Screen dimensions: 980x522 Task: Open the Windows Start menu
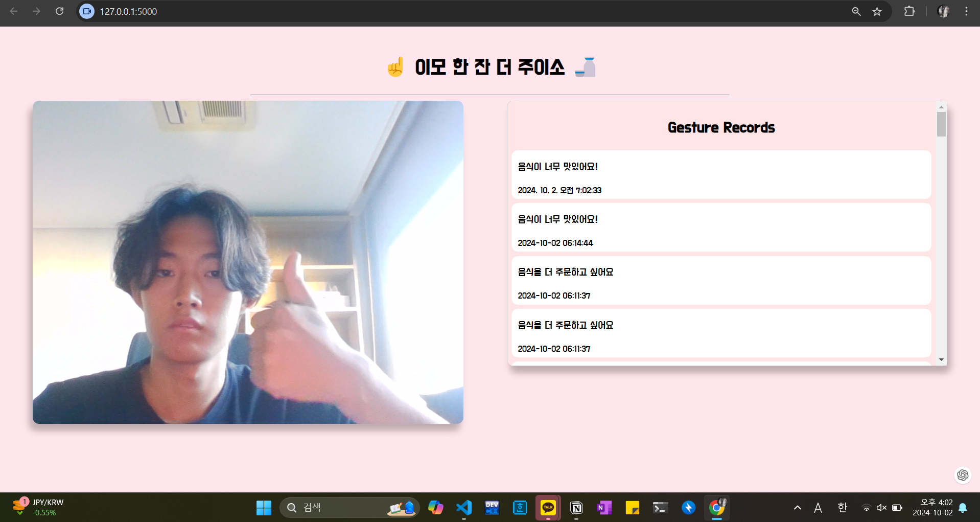click(x=264, y=508)
